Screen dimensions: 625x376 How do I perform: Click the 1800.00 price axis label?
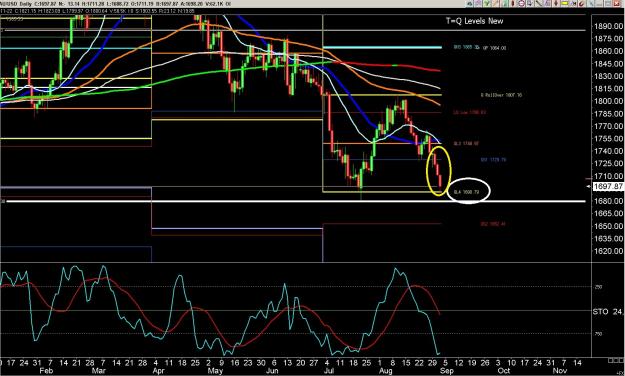(609, 101)
